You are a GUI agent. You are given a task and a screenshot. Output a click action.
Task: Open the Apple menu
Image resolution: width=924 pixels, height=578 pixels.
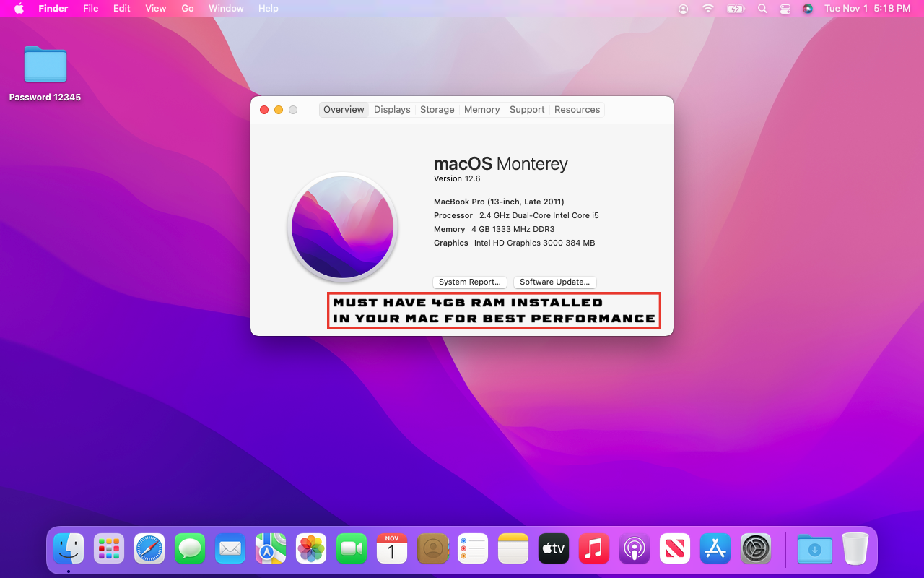(x=19, y=9)
